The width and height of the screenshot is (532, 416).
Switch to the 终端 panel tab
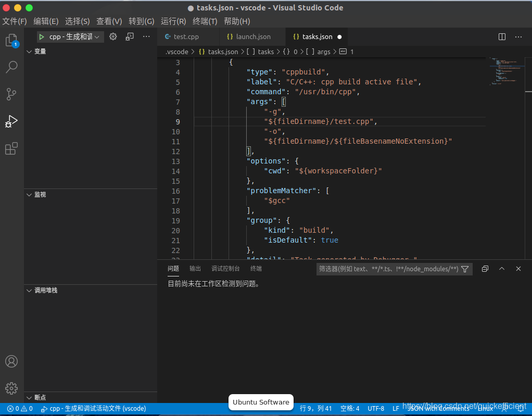pos(256,269)
